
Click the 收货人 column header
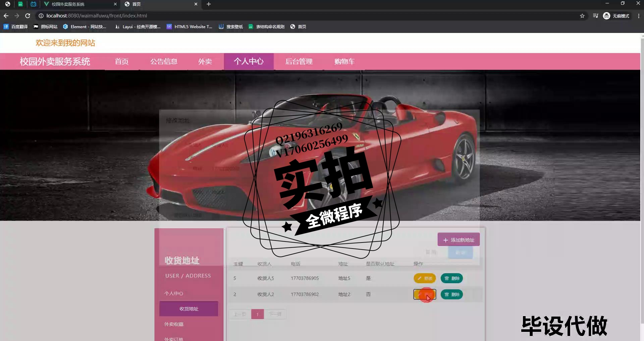pos(264,264)
